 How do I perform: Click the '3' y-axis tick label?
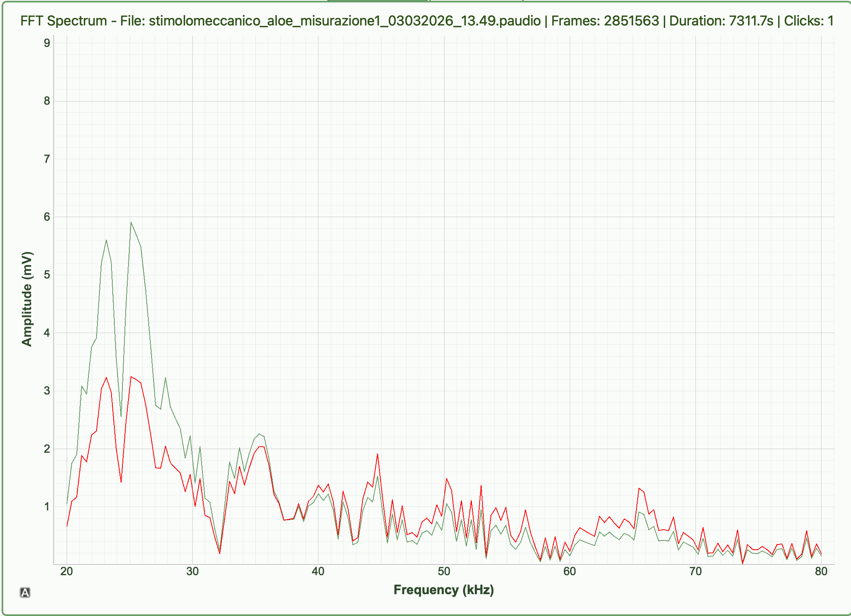click(47, 391)
